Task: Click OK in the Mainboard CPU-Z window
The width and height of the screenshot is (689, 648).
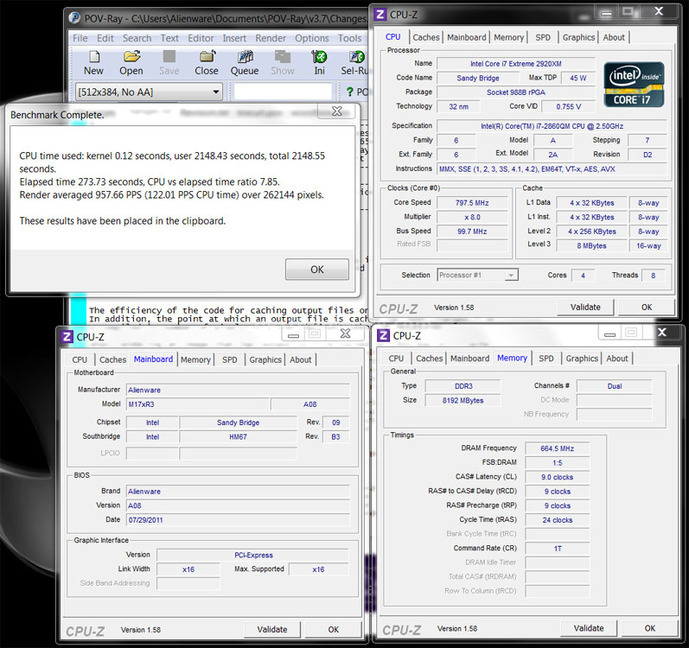Action: (x=334, y=629)
